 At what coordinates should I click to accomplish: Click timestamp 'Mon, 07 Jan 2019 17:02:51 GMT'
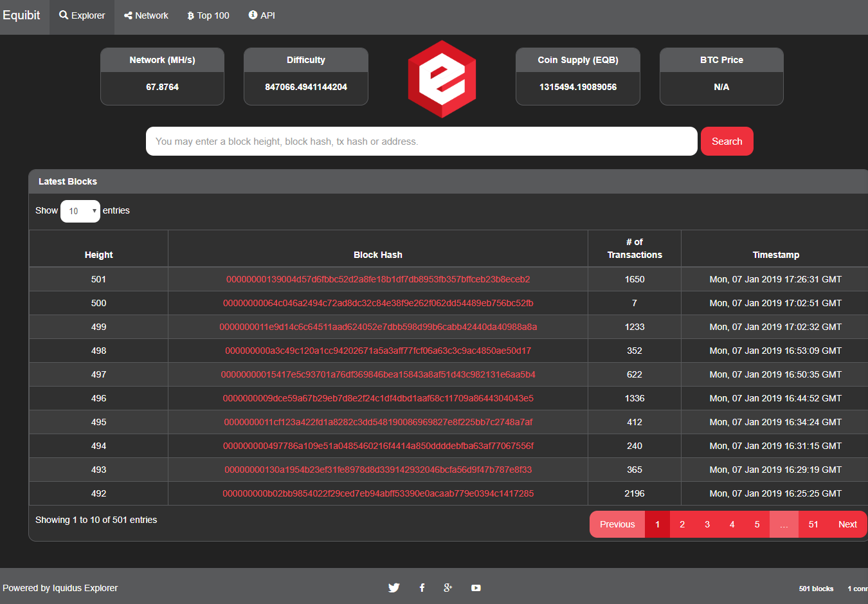(775, 303)
